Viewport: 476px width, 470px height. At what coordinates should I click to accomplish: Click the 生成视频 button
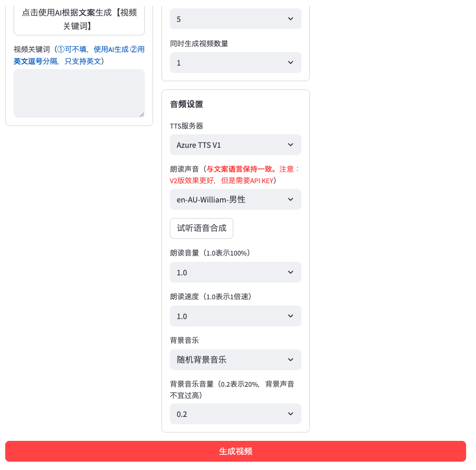235,451
